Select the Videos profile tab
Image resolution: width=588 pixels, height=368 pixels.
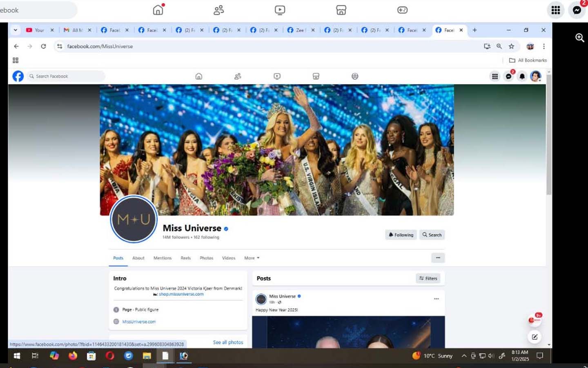click(229, 258)
